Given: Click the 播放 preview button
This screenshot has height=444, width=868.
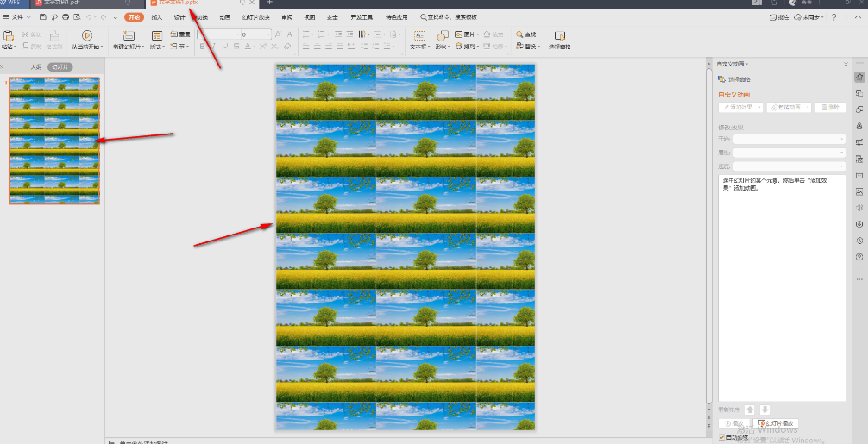Looking at the screenshot, I should point(735,423).
